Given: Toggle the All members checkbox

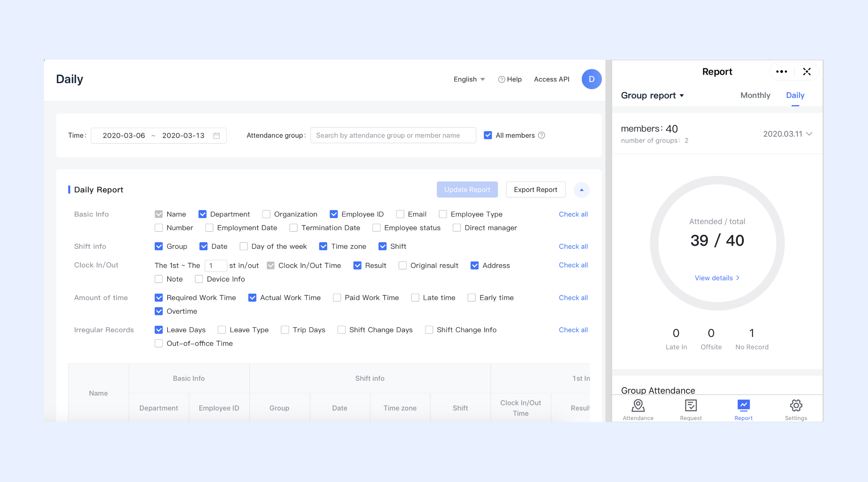Looking at the screenshot, I should [x=488, y=135].
